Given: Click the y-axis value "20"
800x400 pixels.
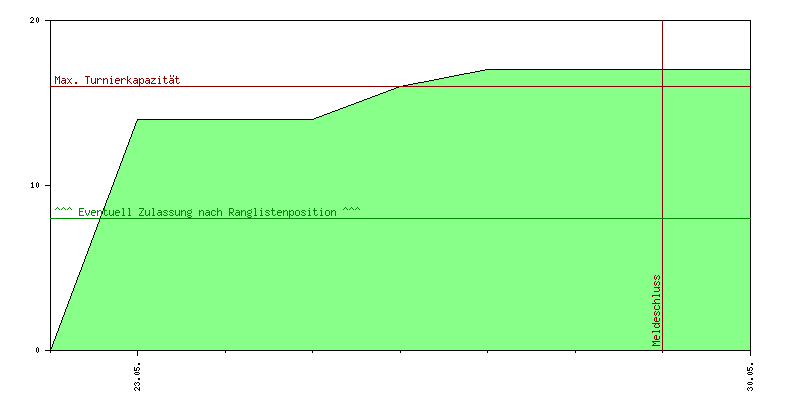Looking at the screenshot, I should [35, 21].
